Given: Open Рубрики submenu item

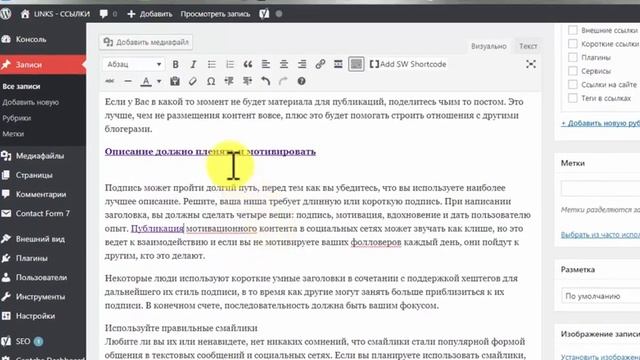Looking at the screenshot, I should tap(16, 118).
